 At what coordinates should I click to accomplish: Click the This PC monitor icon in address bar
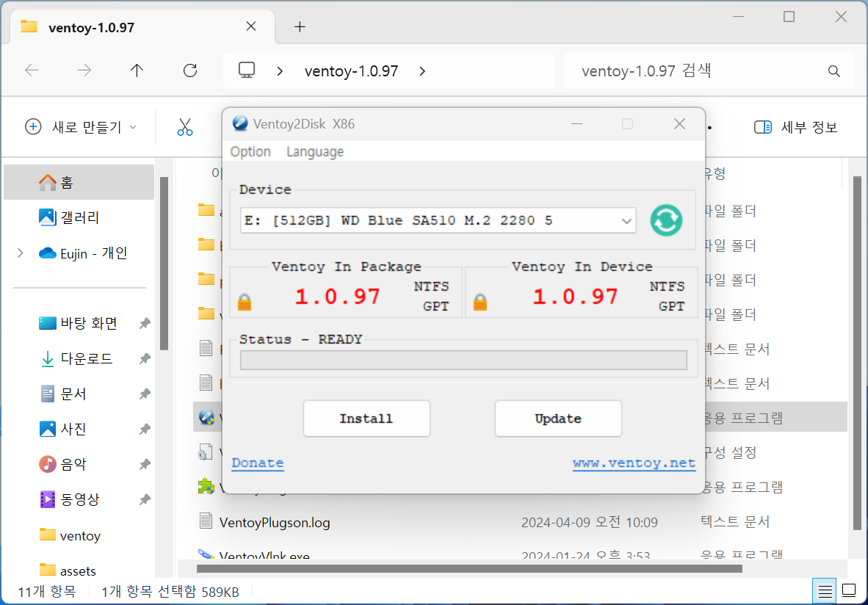point(246,70)
